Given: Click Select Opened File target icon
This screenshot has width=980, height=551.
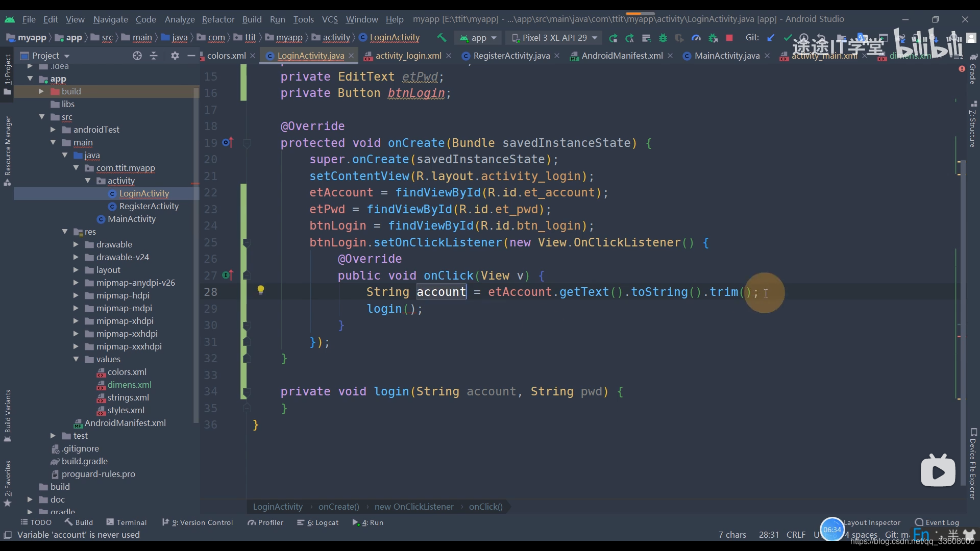Looking at the screenshot, I should click(137, 56).
